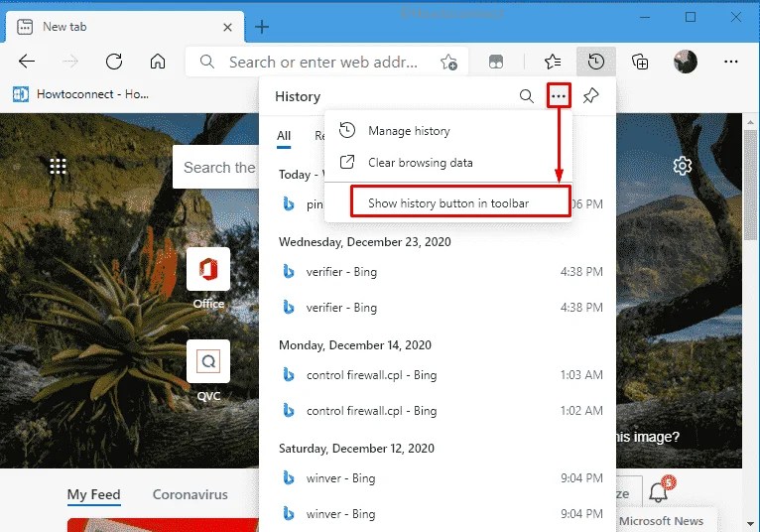Click the Wednesday, December 23, 2020 heading
The image size is (760, 532).
pos(364,241)
